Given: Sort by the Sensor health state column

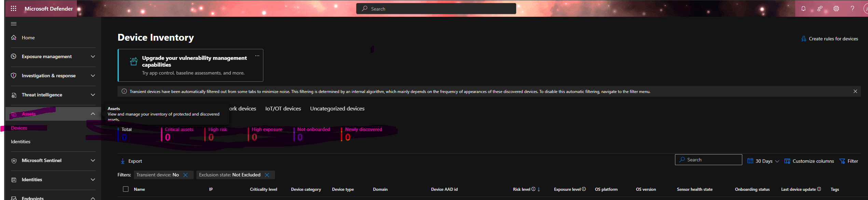Looking at the screenshot, I should pos(694,189).
